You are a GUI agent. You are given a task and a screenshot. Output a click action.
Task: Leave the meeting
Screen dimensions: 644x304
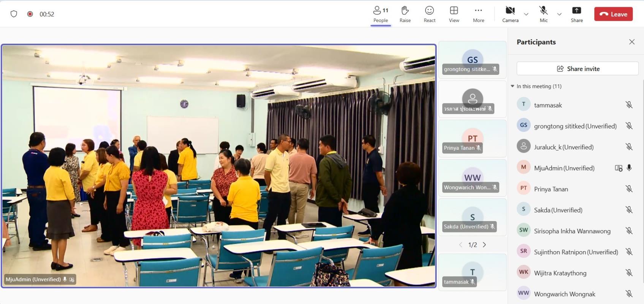(613, 14)
